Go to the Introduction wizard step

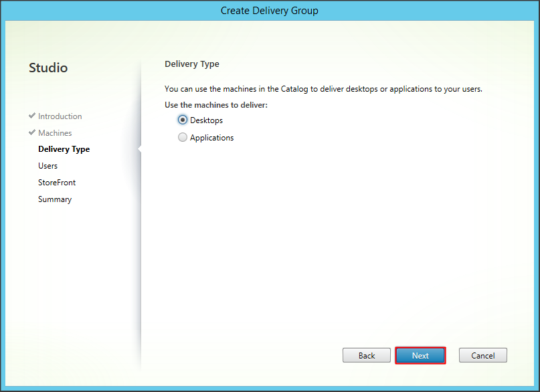click(x=60, y=116)
